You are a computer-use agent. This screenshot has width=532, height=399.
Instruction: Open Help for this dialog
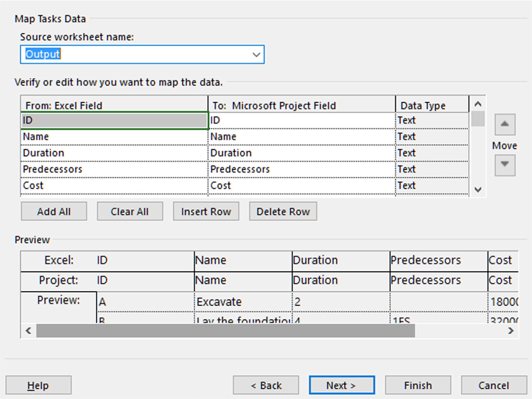[x=38, y=385]
